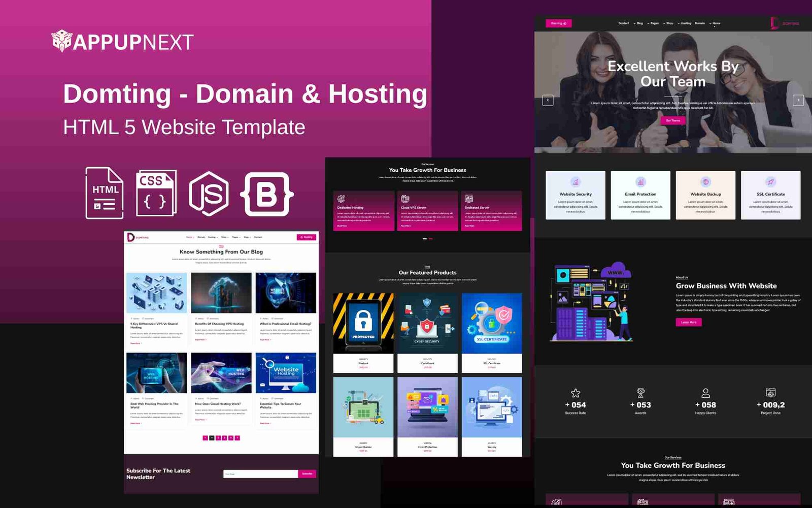Open Home dropdown in dark header menu
This screenshot has height=508, width=812.
[715, 23]
